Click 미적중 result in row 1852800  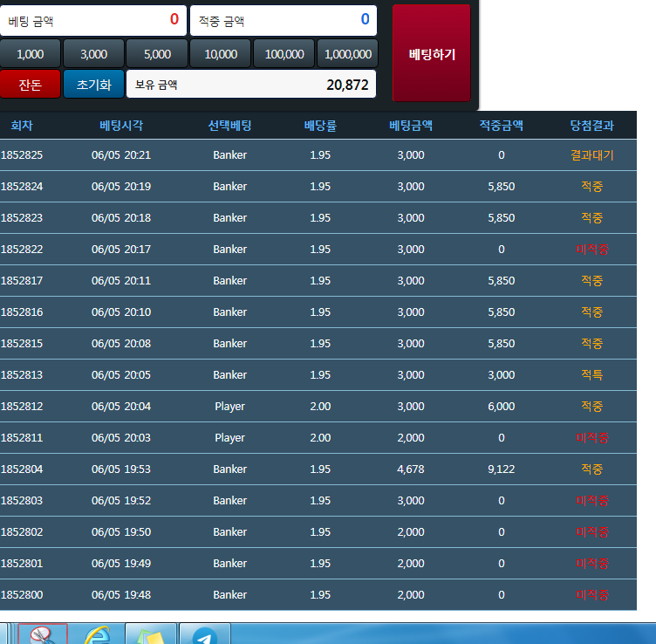592,595
